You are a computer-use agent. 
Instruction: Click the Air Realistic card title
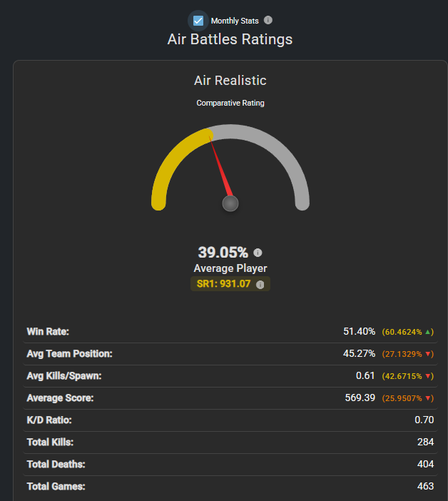230,81
